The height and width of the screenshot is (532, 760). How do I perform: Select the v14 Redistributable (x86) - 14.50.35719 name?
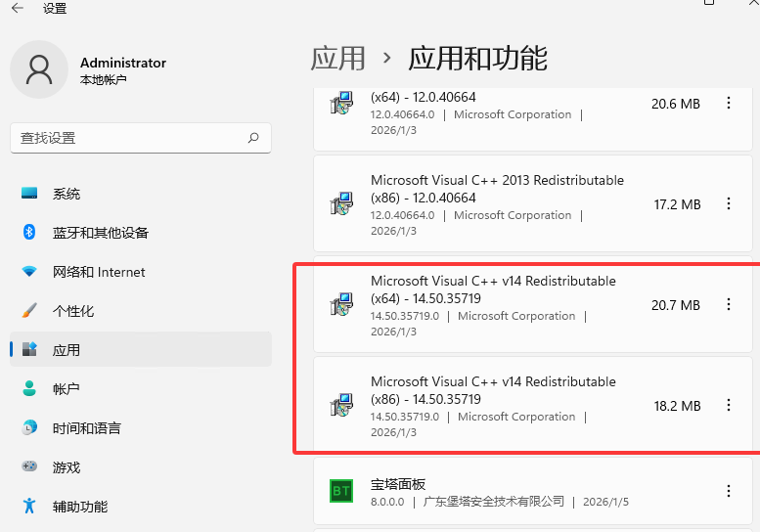coord(493,390)
